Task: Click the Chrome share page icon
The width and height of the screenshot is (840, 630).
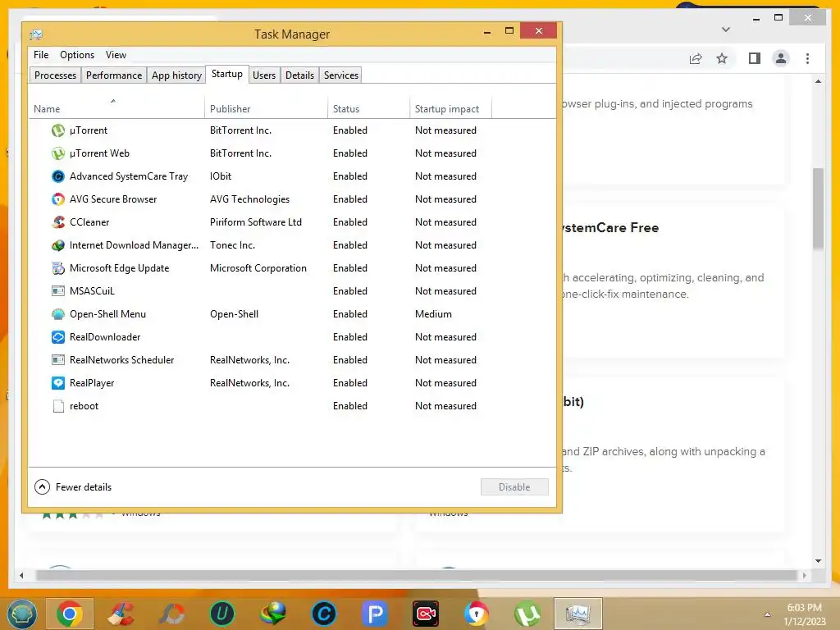Action: (696, 58)
